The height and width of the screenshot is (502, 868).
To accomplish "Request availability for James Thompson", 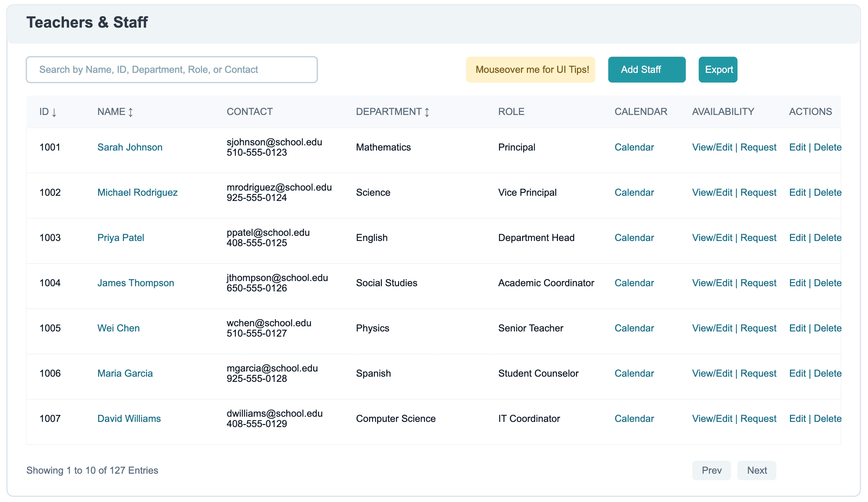I will 758,283.
